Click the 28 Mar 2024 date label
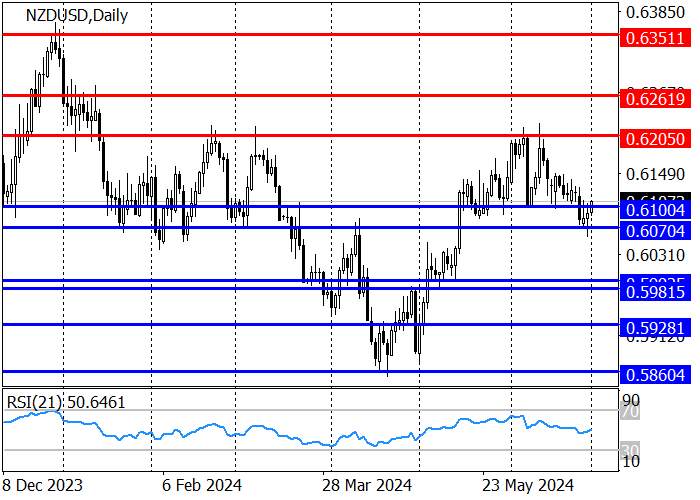This screenshot has height=500, width=700. point(367,485)
